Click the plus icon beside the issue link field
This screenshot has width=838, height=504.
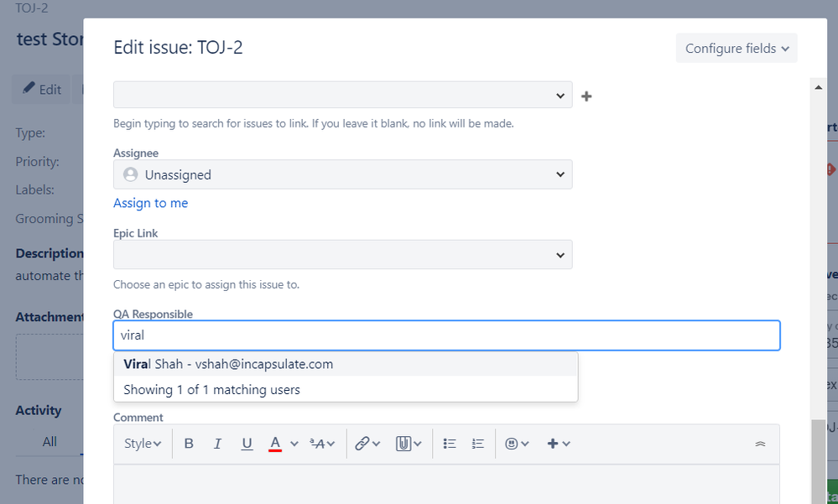[x=586, y=96]
